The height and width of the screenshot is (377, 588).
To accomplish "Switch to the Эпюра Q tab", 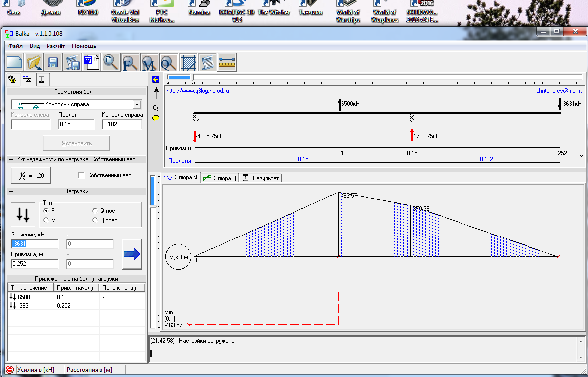I will (x=220, y=178).
